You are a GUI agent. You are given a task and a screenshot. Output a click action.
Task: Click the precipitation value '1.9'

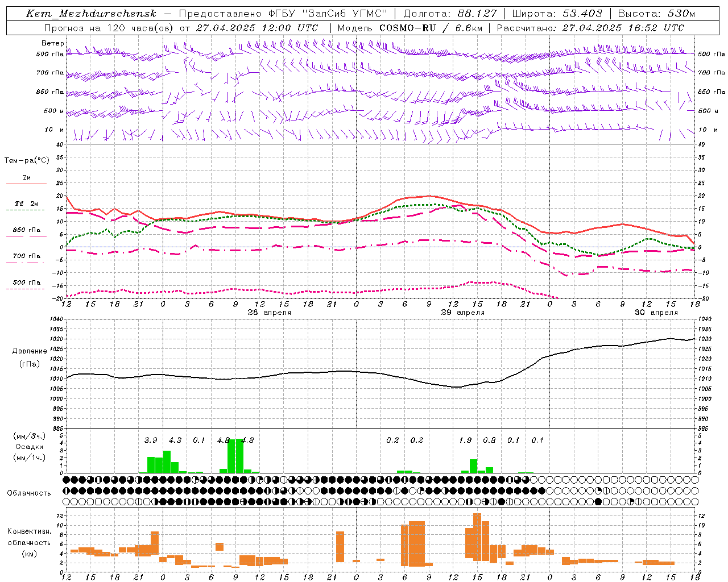click(465, 440)
